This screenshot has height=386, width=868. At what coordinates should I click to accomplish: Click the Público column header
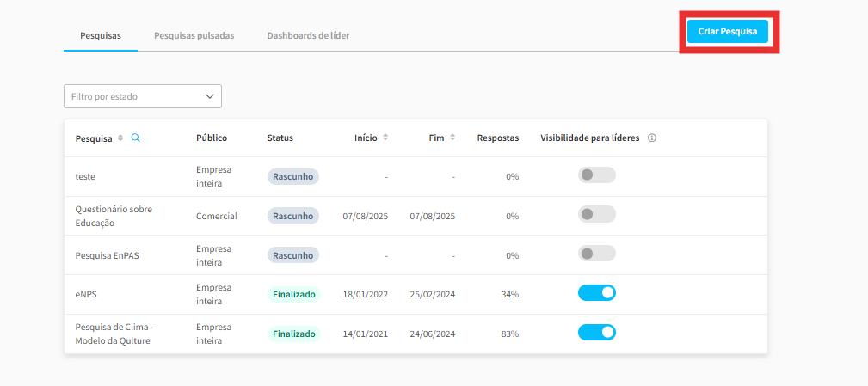point(212,138)
